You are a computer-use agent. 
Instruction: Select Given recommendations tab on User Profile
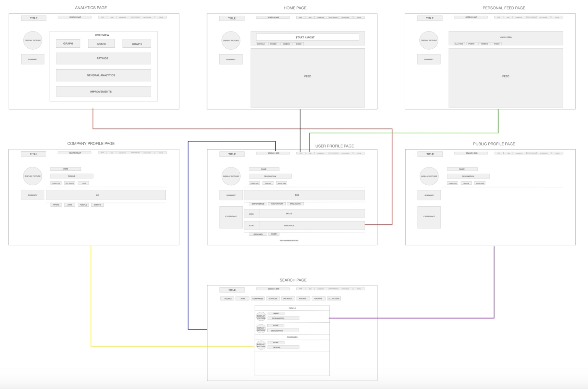point(274,234)
